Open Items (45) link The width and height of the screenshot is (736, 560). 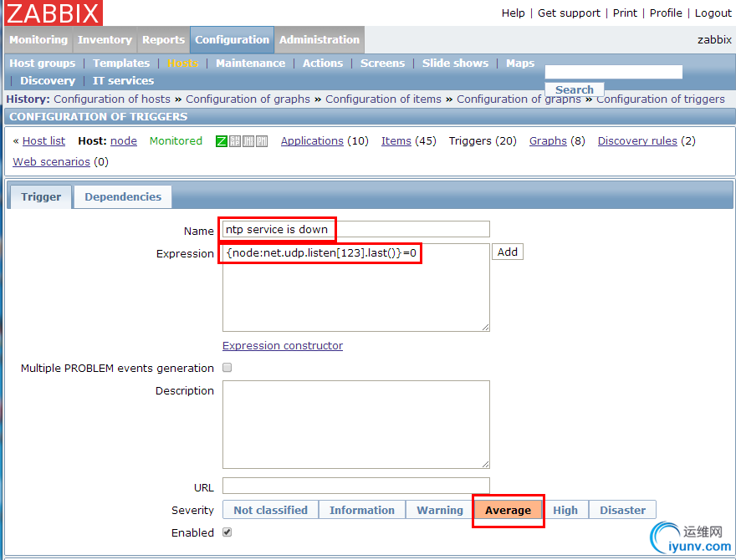click(396, 141)
